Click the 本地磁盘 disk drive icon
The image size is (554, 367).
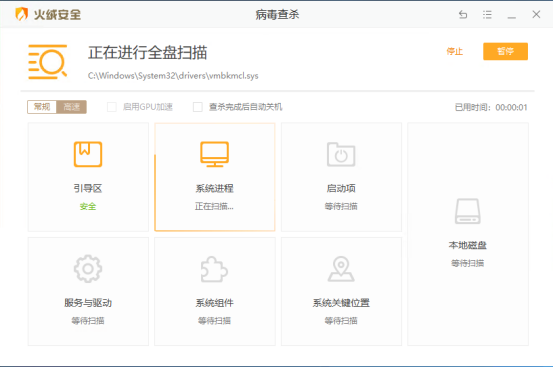467,211
